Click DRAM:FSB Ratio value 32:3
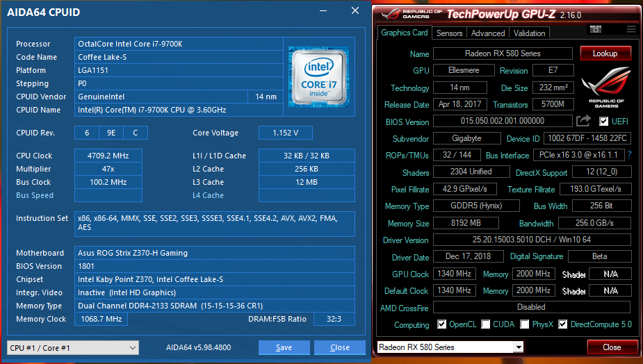 point(334,319)
